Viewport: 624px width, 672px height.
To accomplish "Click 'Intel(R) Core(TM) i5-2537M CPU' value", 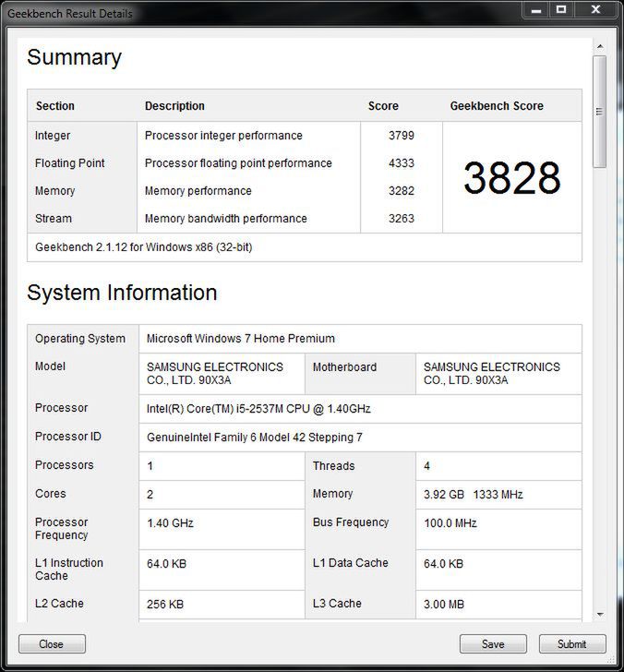I will 258,409.
